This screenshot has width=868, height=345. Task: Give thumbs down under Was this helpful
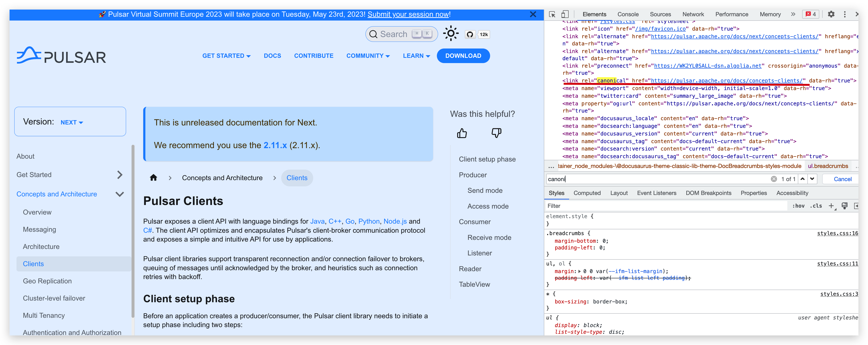click(x=497, y=133)
